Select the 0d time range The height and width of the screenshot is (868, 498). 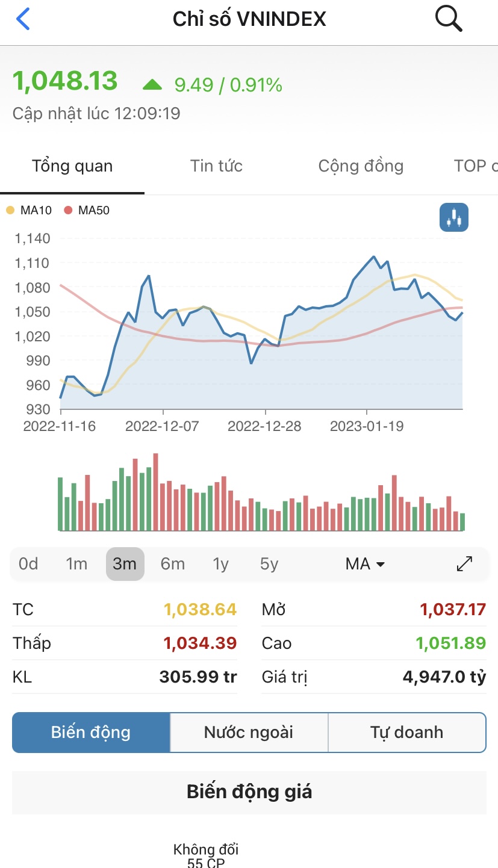(x=28, y=564)
